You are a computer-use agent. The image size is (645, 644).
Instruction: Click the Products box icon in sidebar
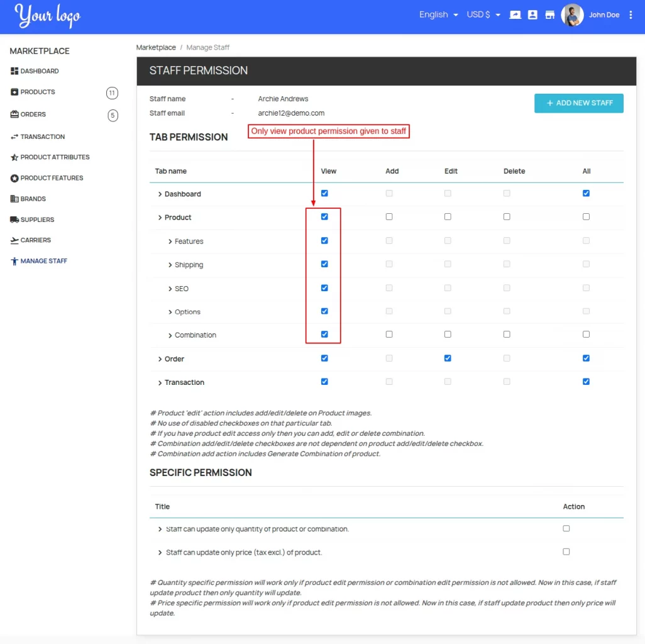[14, 92]
